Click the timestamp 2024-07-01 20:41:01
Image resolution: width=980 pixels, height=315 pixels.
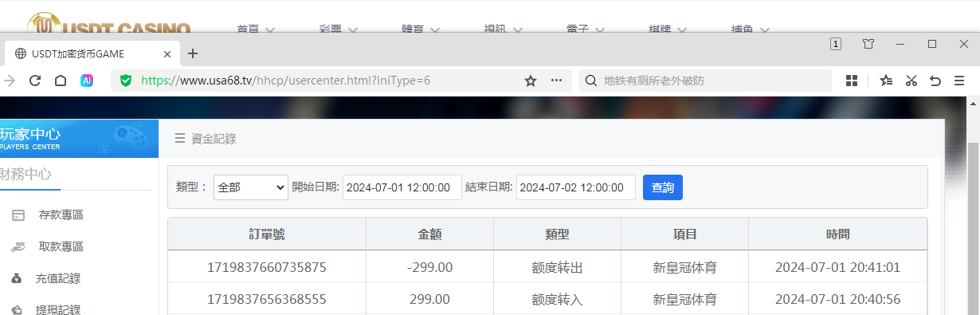(838, 268)
